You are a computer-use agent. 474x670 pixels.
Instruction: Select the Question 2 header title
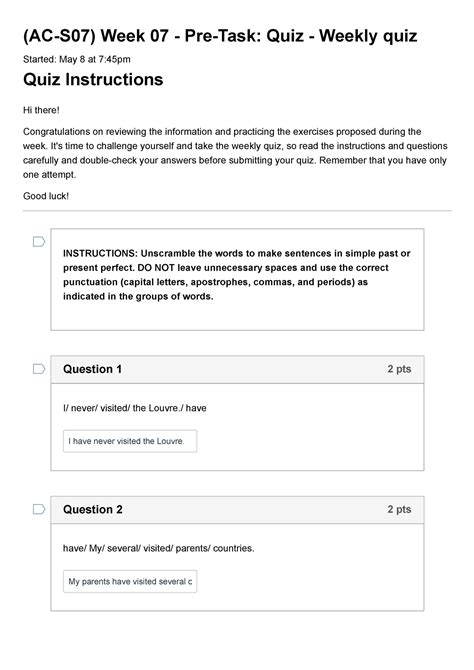[93, 509]
